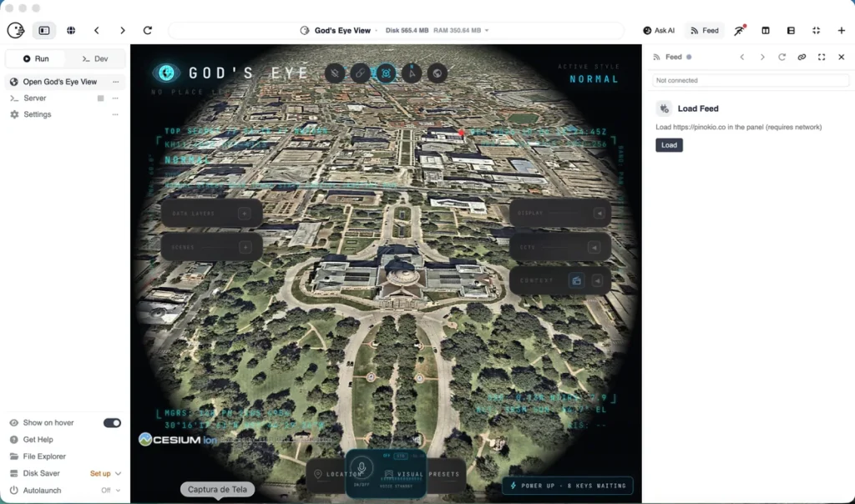Go back with the top bar left arrow
The width and height of the screenshot is (855, 504).
point(97,31)
